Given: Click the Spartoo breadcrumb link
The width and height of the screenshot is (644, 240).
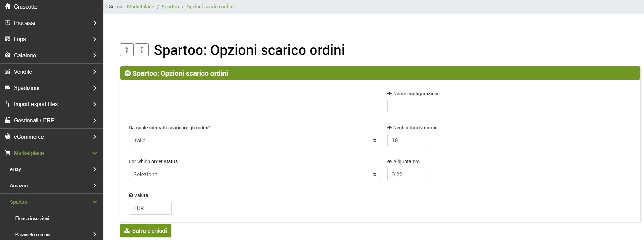Looking at the screenshot, I should pos(170,7).
